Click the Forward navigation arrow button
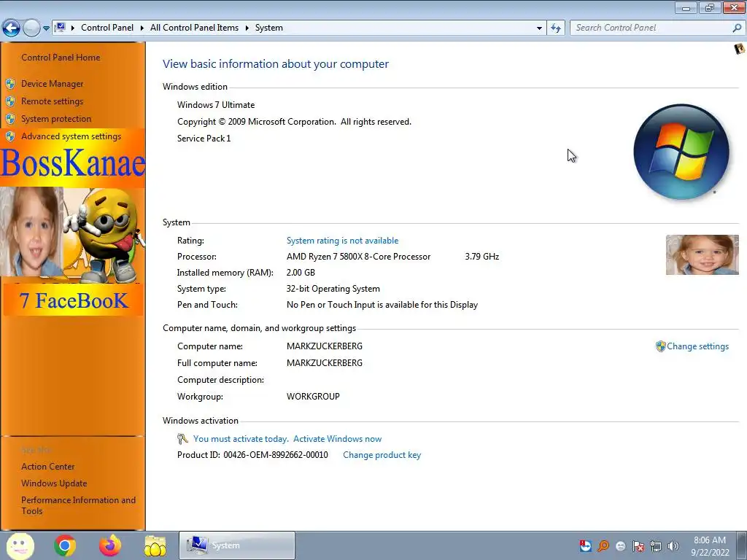 pyautogui.click(x=31, y=28)
